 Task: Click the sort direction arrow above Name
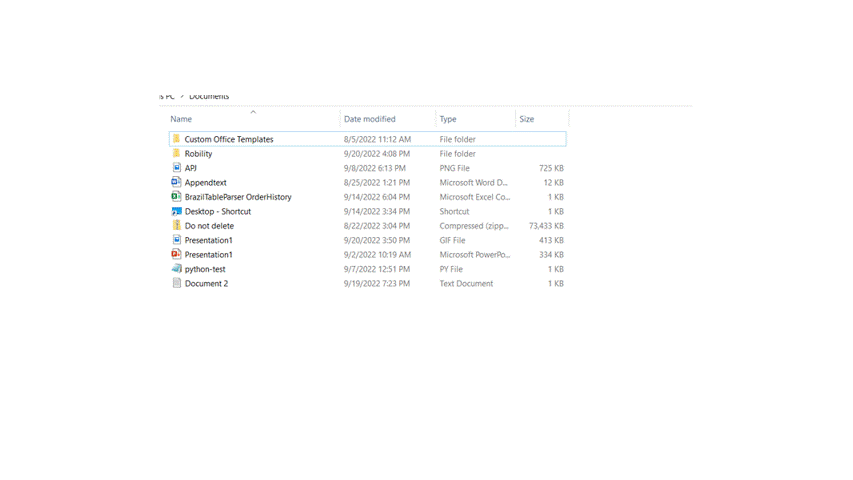[253, 112]
